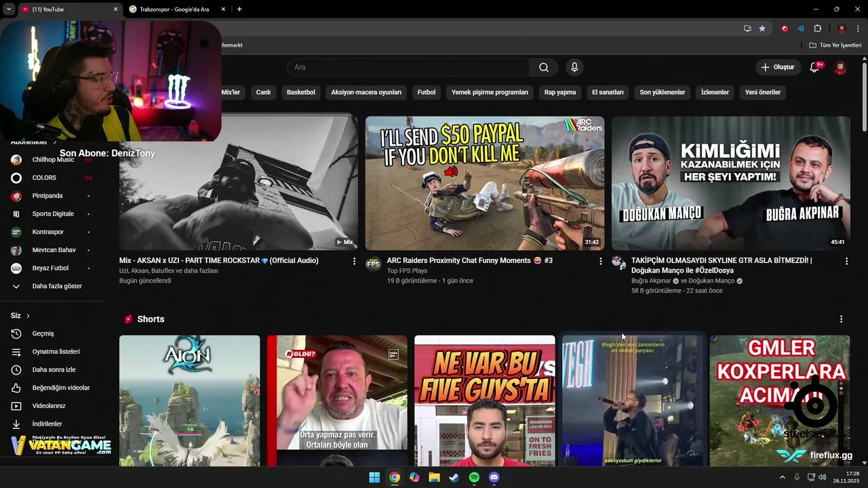Open the Aion Shorts thumbnail
The image size is (868, 488).
coord(189,401)
